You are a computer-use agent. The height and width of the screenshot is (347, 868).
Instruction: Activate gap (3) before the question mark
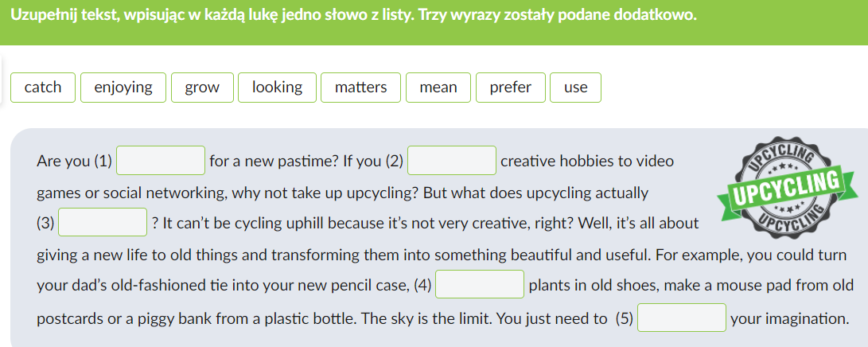(x=103, y=223)
